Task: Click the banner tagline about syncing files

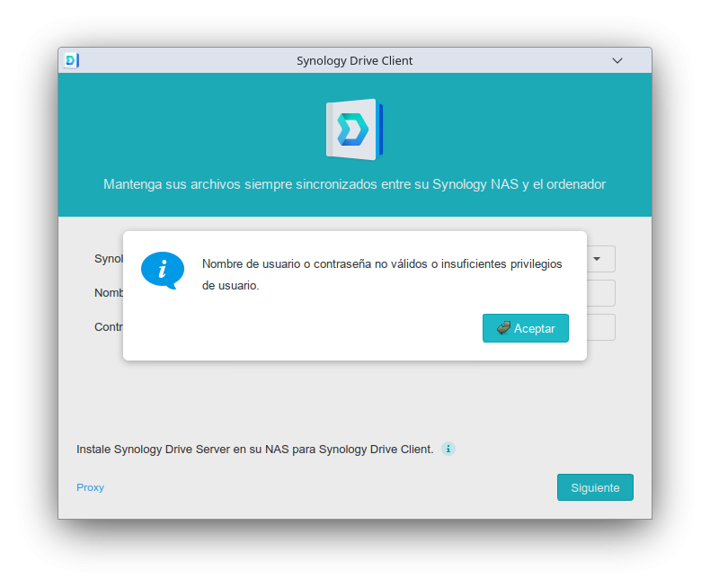Action: click(354, 184)
